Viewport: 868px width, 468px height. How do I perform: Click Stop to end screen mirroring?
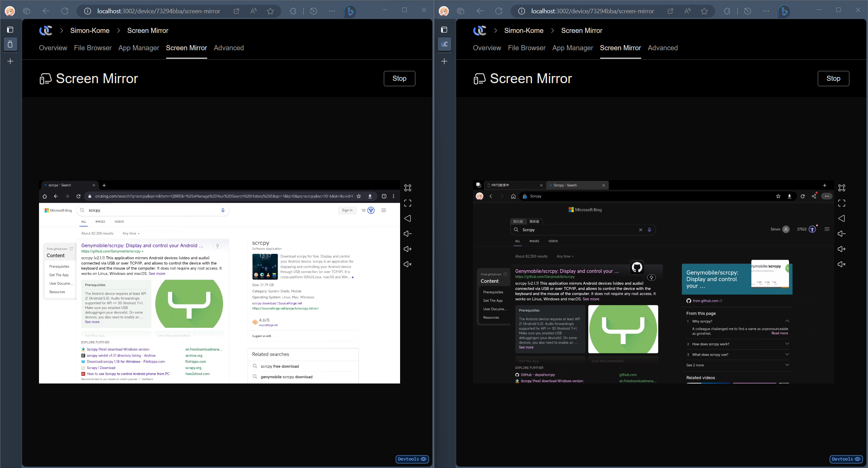399,78
